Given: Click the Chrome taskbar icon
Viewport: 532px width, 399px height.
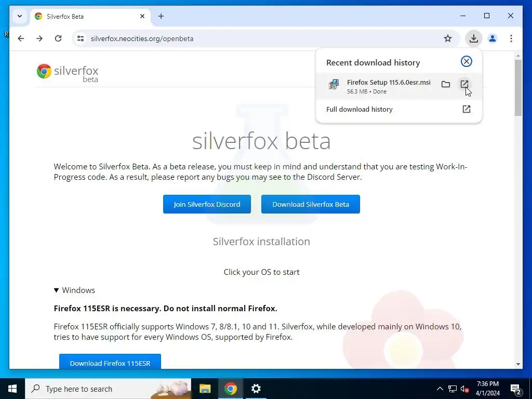Looking at the screenshot, I should tap(230, 389).
